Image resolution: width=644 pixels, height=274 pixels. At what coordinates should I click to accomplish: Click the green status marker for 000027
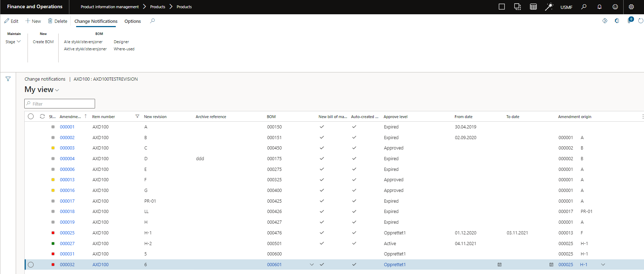pos(53,244)
